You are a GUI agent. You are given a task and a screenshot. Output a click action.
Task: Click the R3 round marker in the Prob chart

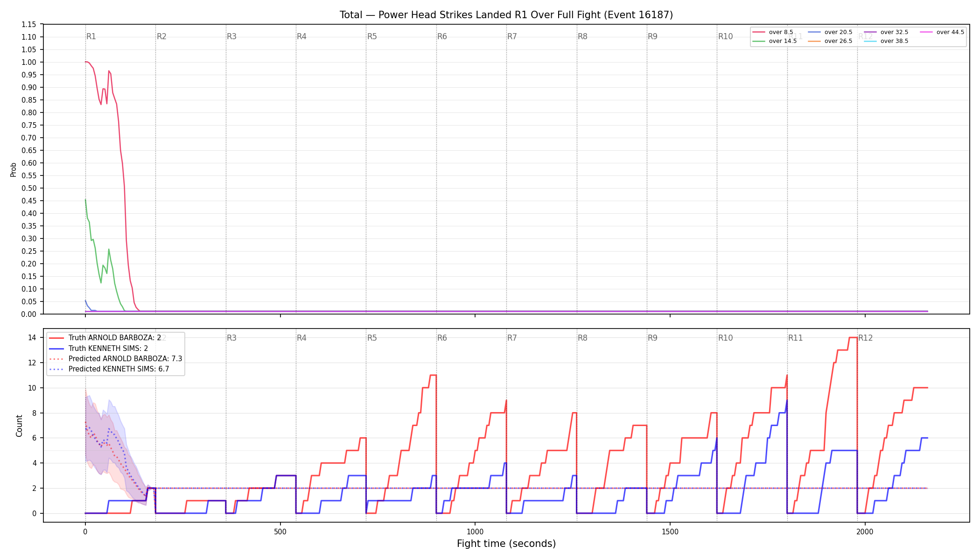(x=231, y=36)
